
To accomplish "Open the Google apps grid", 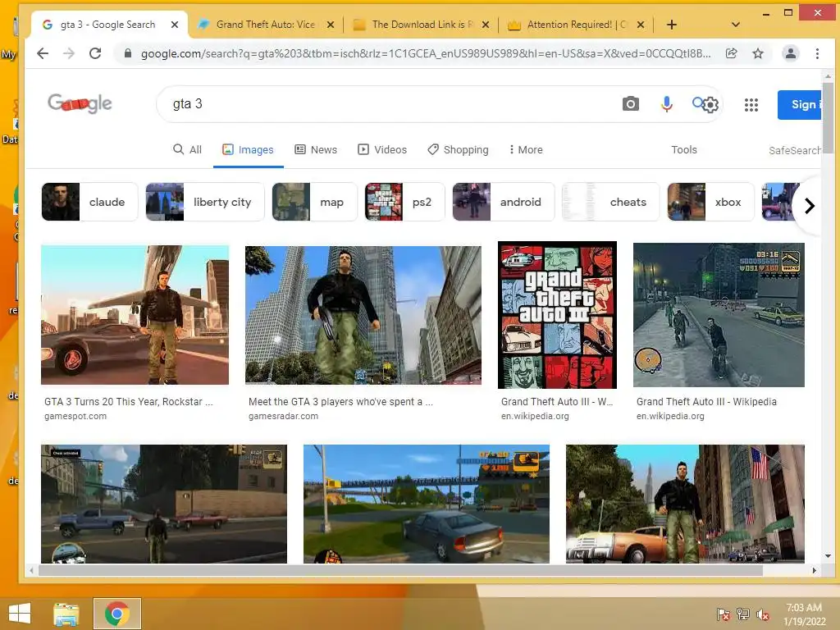I will click(x=751, y=105).
